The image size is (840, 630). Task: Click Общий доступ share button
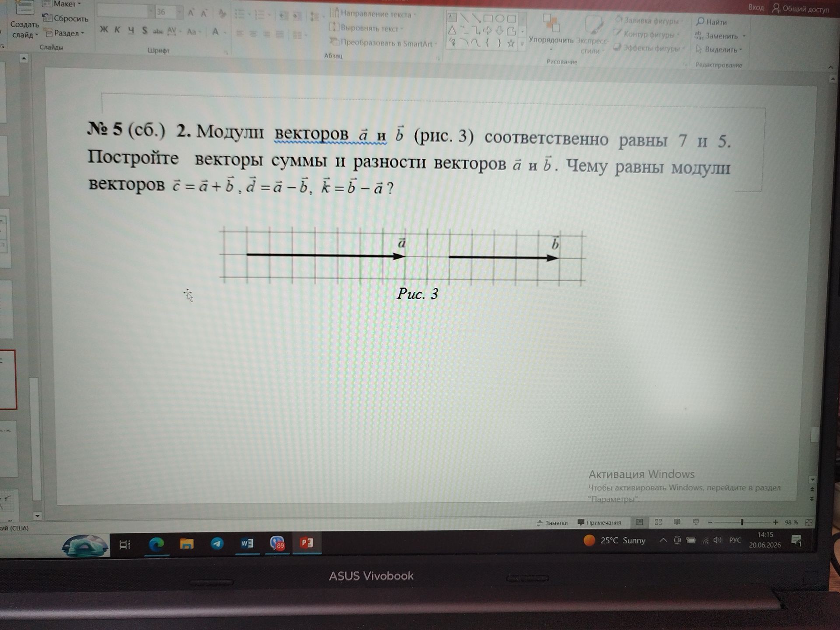point(801,9)
